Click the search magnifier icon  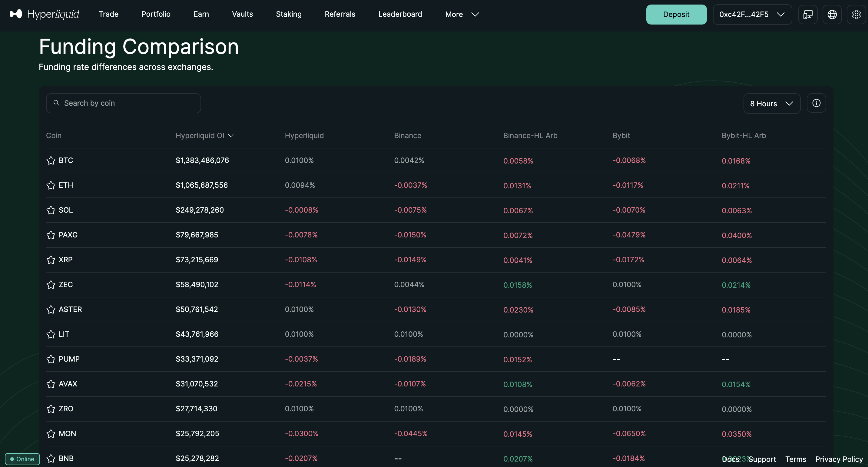point(57,103)
